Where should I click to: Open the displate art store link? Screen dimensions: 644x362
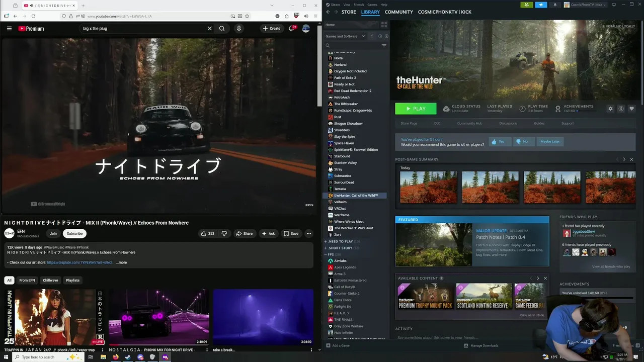click(x=79, y=262)
